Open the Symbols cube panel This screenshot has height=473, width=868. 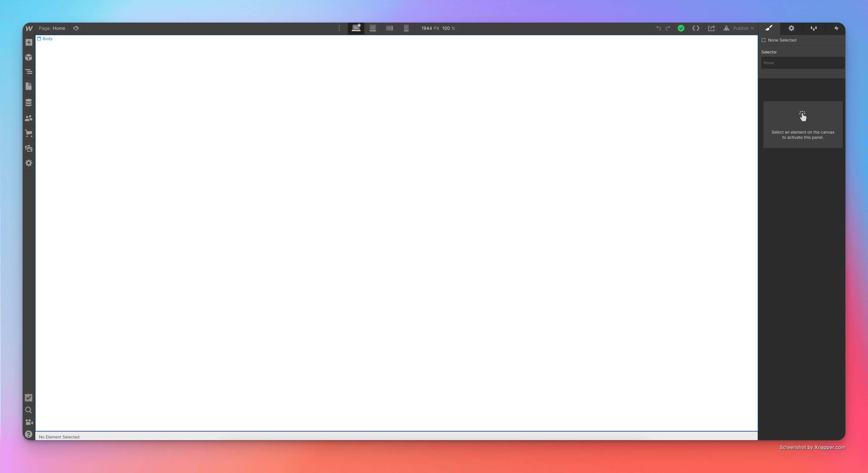coord(29,57)
